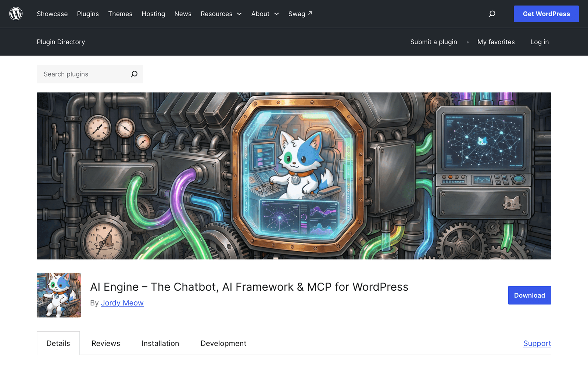
Task: Open My favorites link
Action: click(x=496, y=42)
